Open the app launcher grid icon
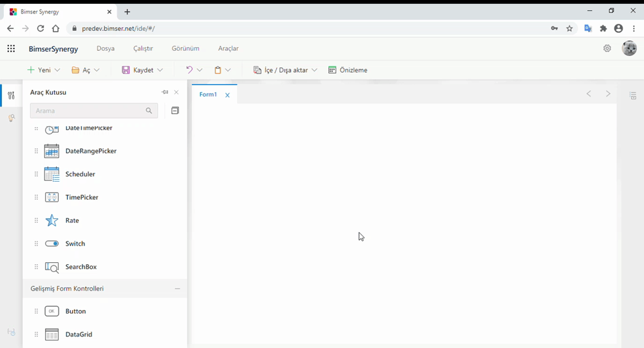The height and width of the screenshot is (348, 644). 11,48
